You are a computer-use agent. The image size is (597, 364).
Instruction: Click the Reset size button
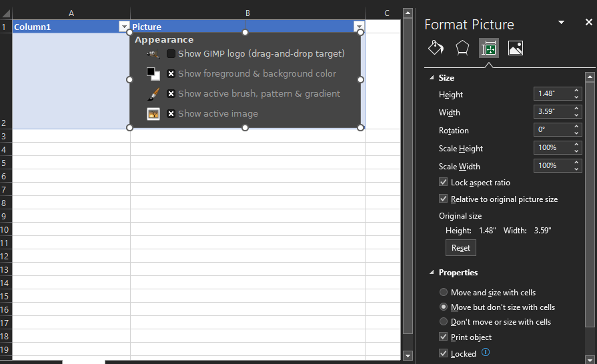[461, 247]
